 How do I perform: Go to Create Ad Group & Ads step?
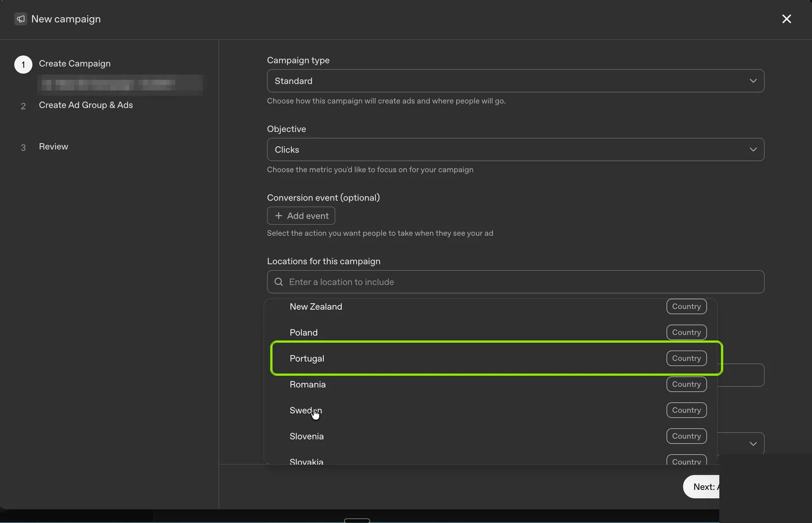[x=86, y=105]
